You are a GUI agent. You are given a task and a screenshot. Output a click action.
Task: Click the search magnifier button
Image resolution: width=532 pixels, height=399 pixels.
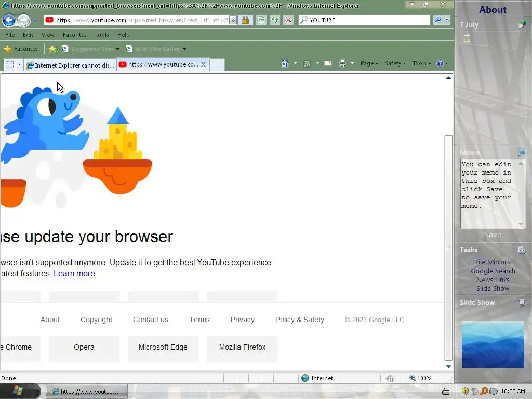[438, 20]
